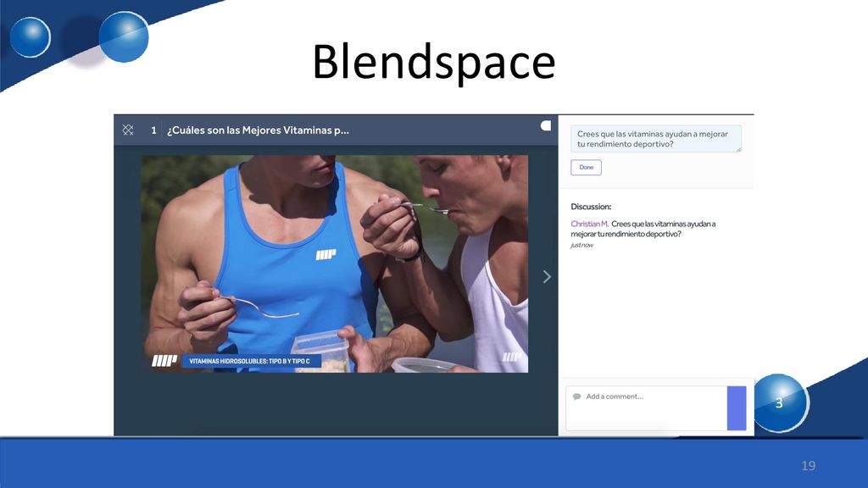The height and width of the screenshot is (488, 868).
Task: Edit the question text box about vitaminas
Action: coord(656,139)
